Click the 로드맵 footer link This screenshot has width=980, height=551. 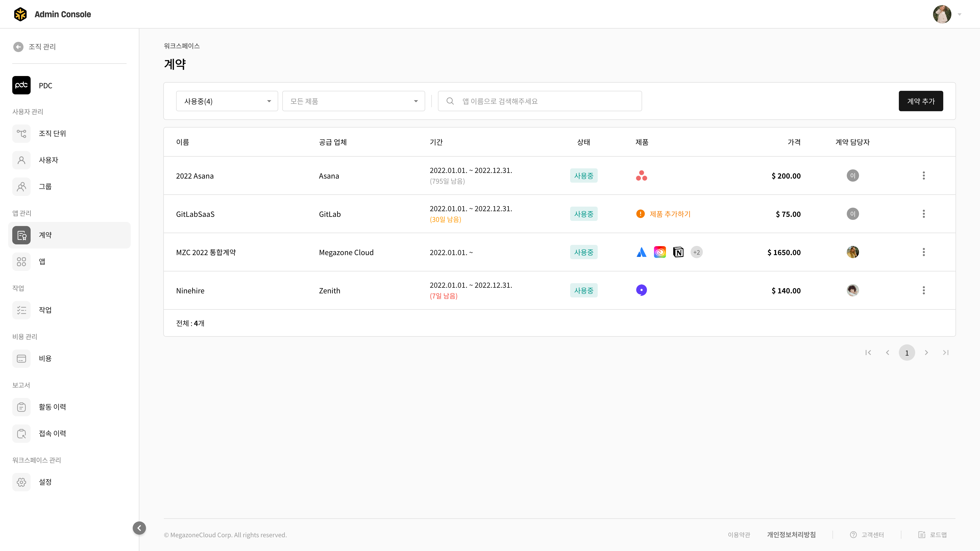933,535
